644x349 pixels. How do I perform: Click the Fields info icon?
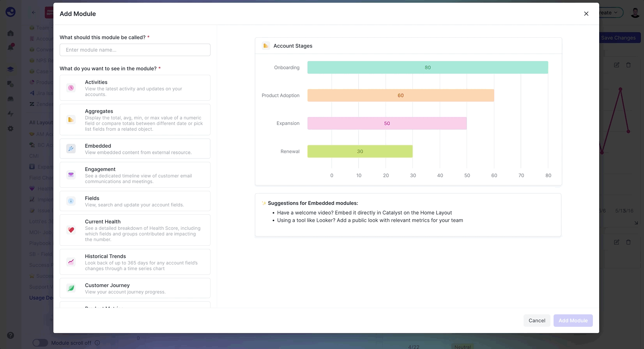[x=71, y=201]
